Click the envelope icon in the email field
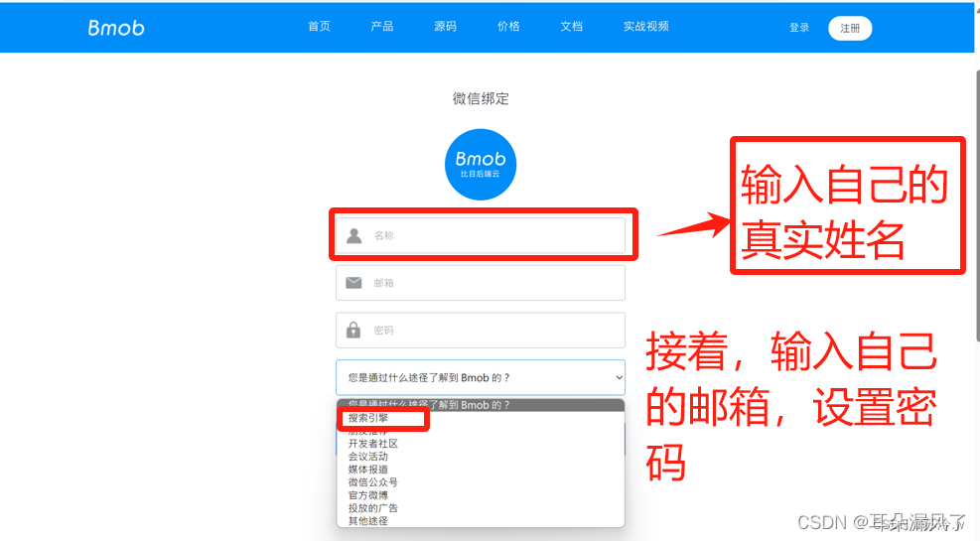980x541 pixels. click(x=353, y=283)
